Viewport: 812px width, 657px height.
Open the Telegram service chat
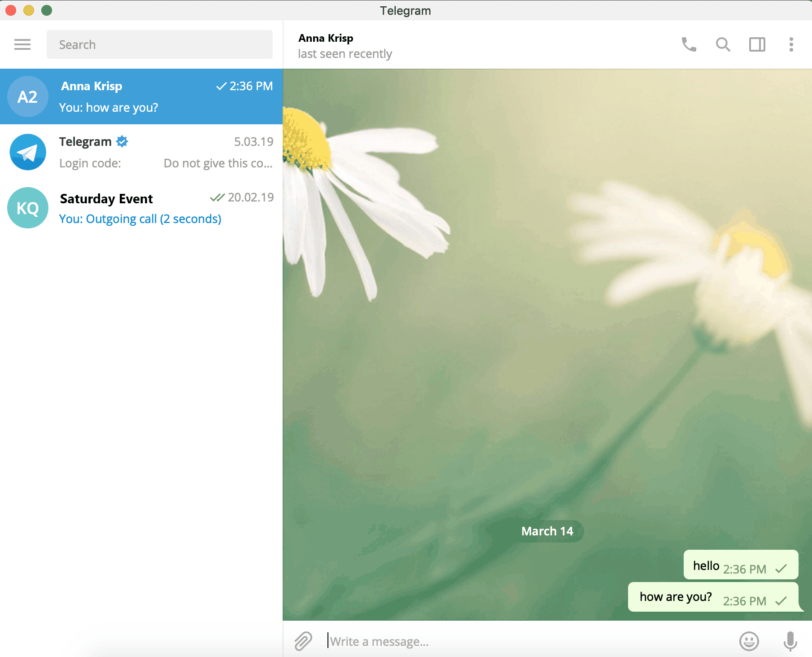click(x=141, y=152)
